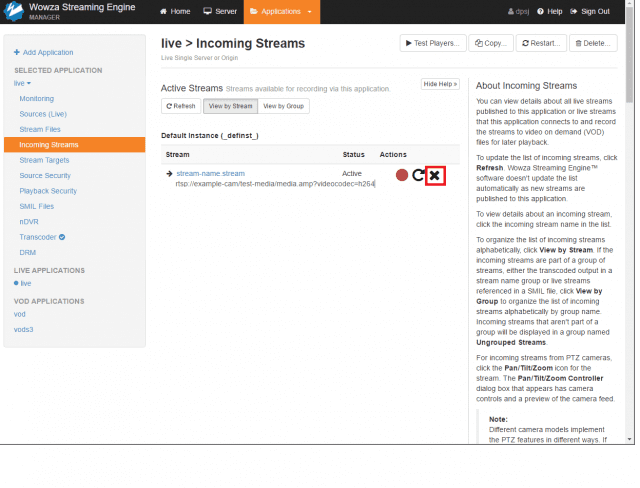Click the reset stream circular arrow icon

pos(418,175)
